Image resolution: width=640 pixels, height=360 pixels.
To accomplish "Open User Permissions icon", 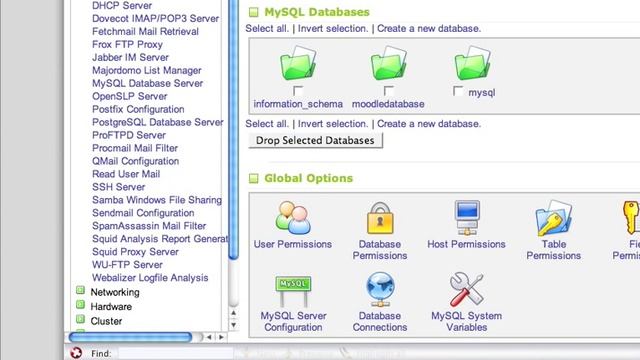I will [293, 218].
